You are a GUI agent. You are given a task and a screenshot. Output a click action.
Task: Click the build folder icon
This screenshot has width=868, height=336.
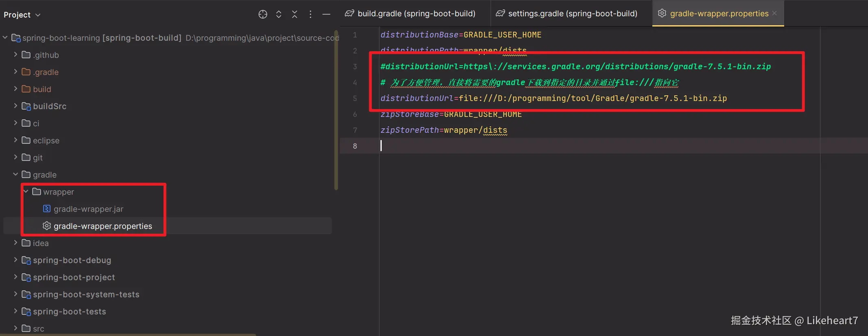[26, 89]
